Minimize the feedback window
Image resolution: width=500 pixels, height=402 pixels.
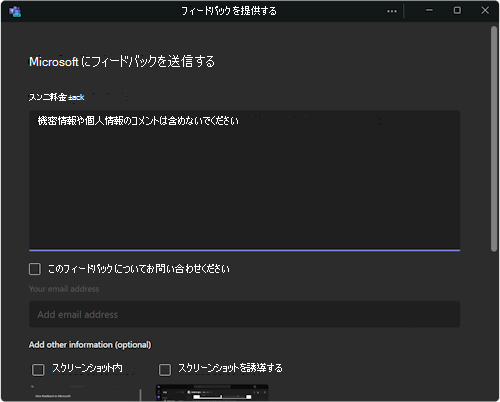429,11
